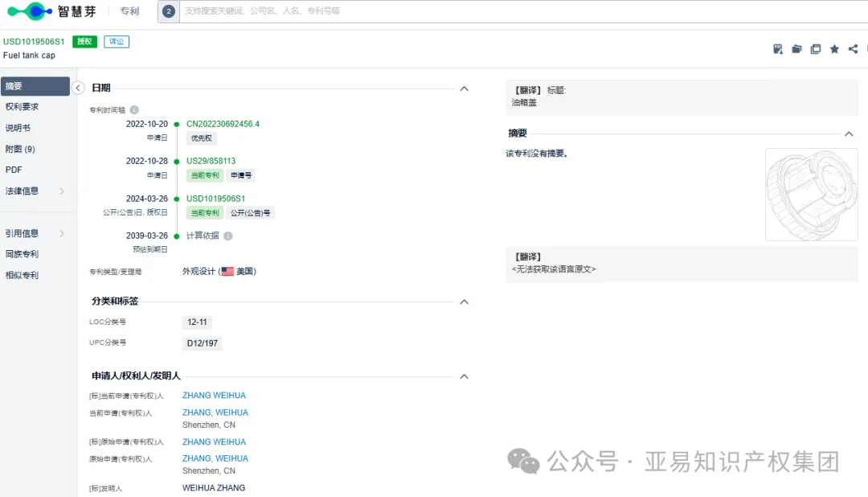Expand 引用信息 submenu arrow
The height and width of the screenshot is (497, 868).
pyautogui.click(x=62, y=233)
